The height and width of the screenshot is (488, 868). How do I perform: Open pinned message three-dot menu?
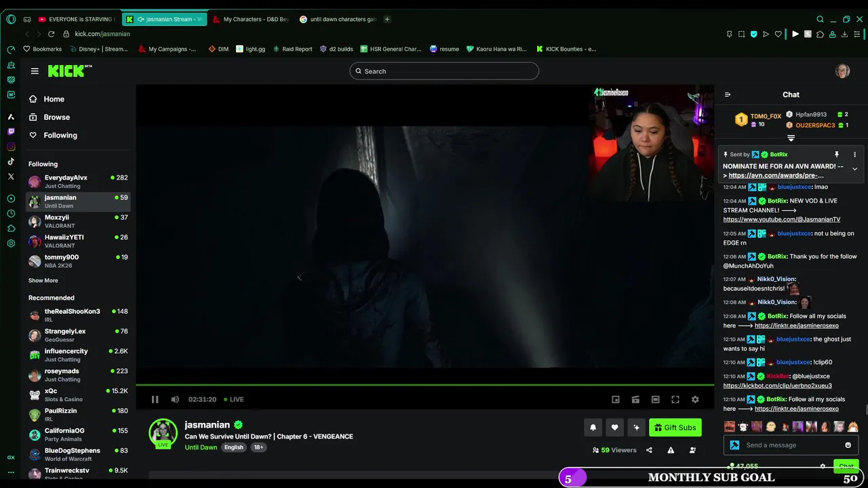[x=854, y=155]
